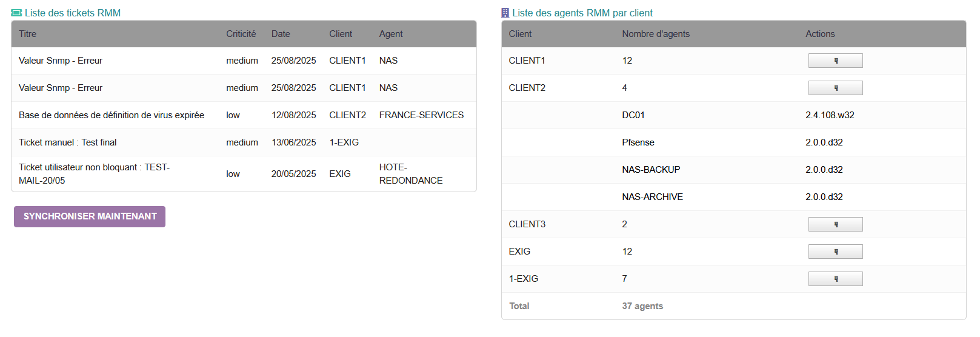Show agents for EXIG row with 12 agents
The image size is (980, 337).
click(x=835, y=252)
